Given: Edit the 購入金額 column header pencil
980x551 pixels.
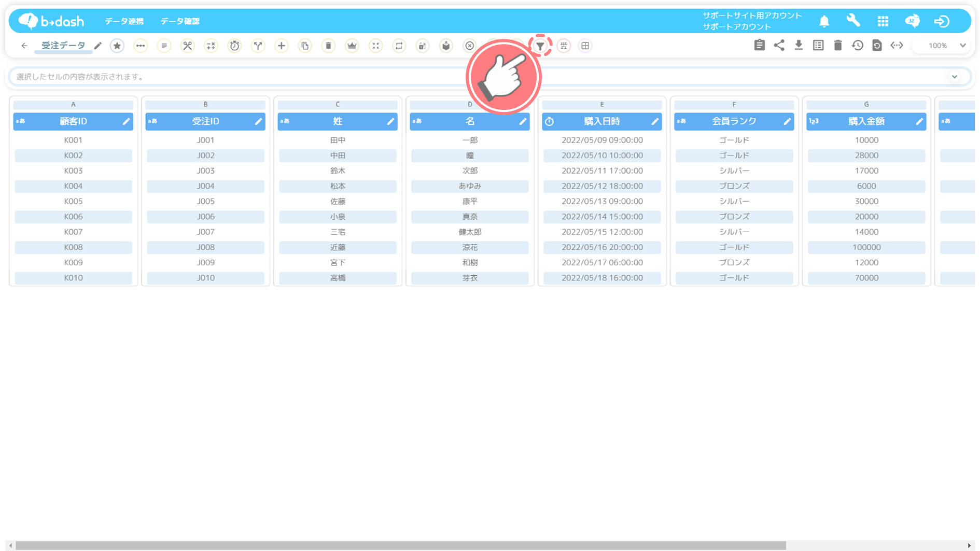Looking at the screenshot, I should click(x=919, y=121).
